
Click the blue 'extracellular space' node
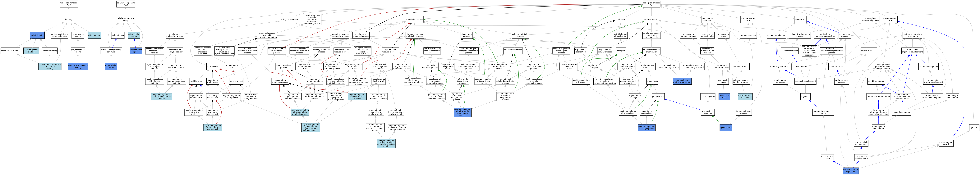[136, 51]
